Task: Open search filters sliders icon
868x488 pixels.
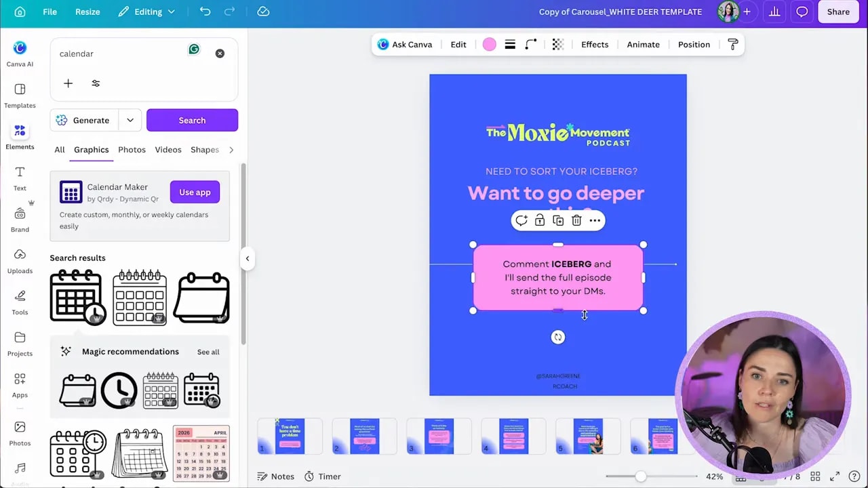Action: (96, 83)
